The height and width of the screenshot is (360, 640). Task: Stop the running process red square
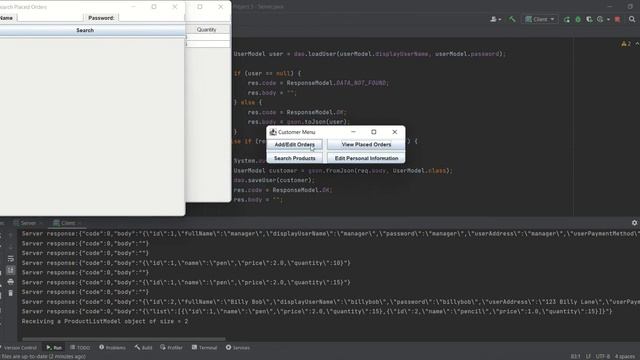(x=618, y=19)
